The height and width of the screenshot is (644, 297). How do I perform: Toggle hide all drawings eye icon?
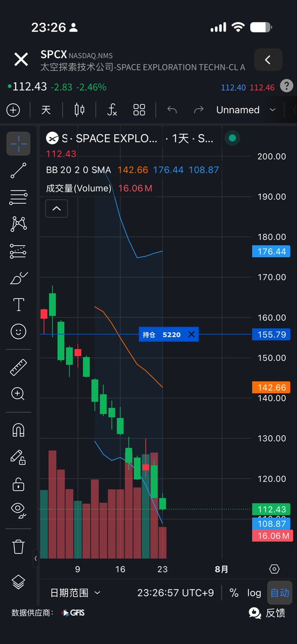click(18, 510)
